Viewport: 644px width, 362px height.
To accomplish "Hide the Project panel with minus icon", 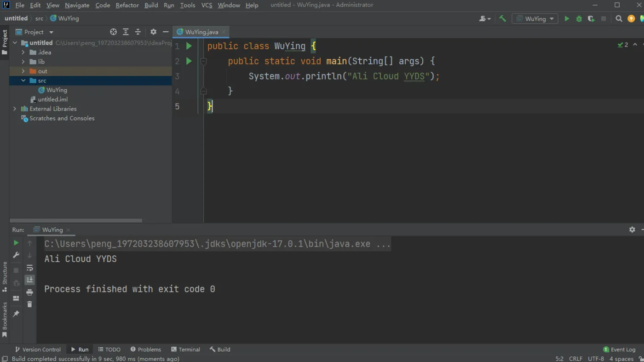I will tap(166, 32).
